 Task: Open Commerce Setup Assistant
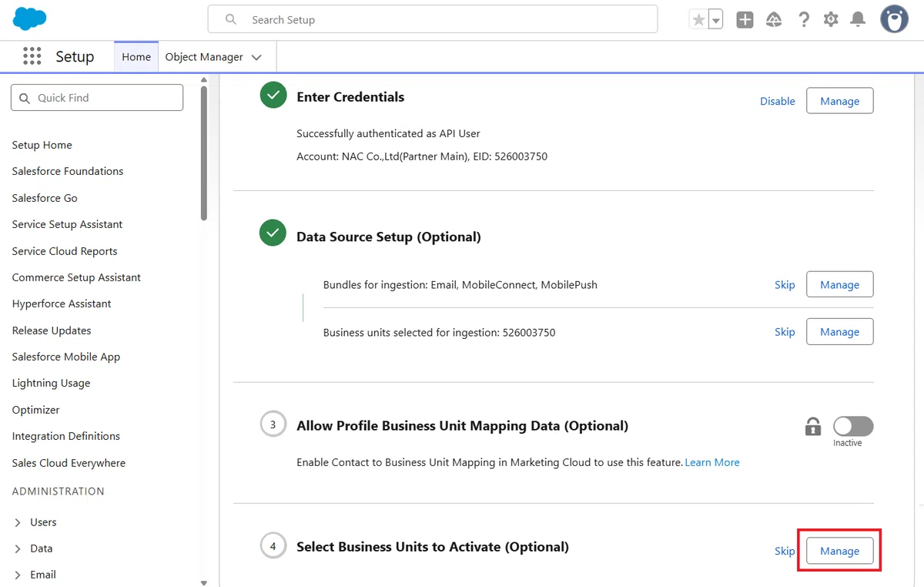[x=76, y=277]
